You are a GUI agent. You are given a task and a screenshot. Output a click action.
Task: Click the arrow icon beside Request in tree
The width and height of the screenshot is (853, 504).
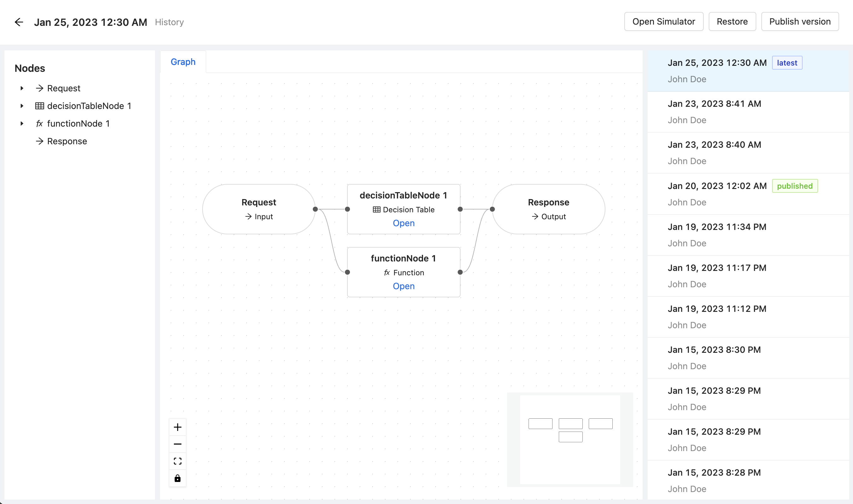40,88
